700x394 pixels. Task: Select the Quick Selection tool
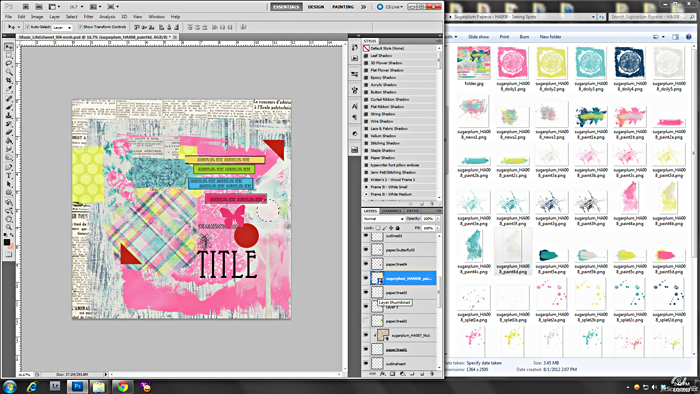tap(8, 72)
